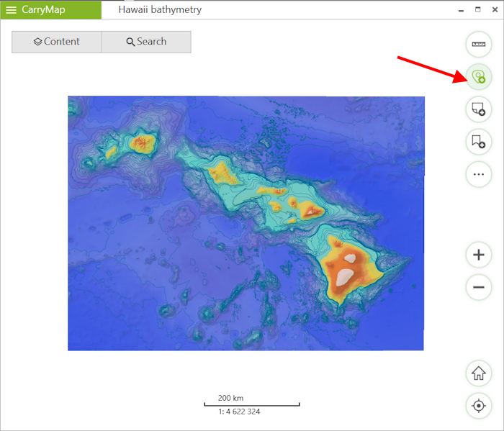This screenshot has height=431, width=504.
Task: Open the Content layers panel
Action: (56, 42)
